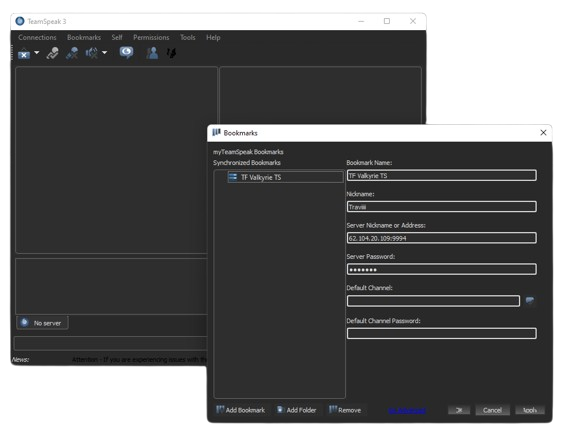Click the News ticker text at bottom
Viewport: 564px width, 442px height.
tap(140, 360)
